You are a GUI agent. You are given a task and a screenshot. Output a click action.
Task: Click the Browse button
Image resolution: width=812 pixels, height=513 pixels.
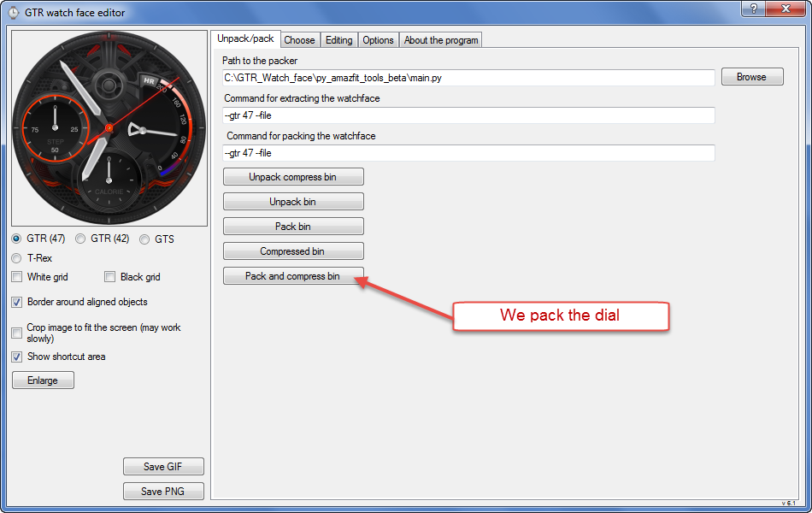point(752,77)
